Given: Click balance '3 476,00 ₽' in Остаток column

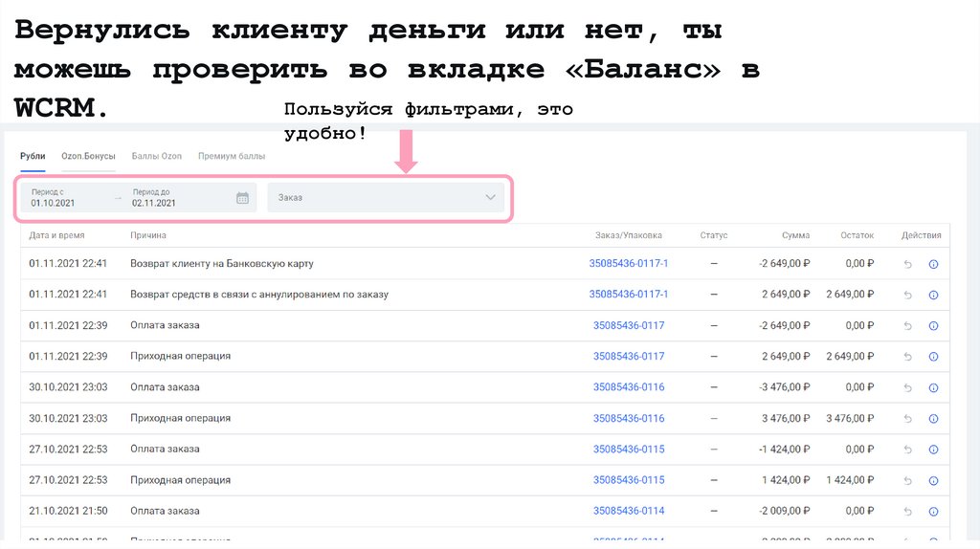Looking at the screenshot, I should pyautogui.click(x=850, y=419).
